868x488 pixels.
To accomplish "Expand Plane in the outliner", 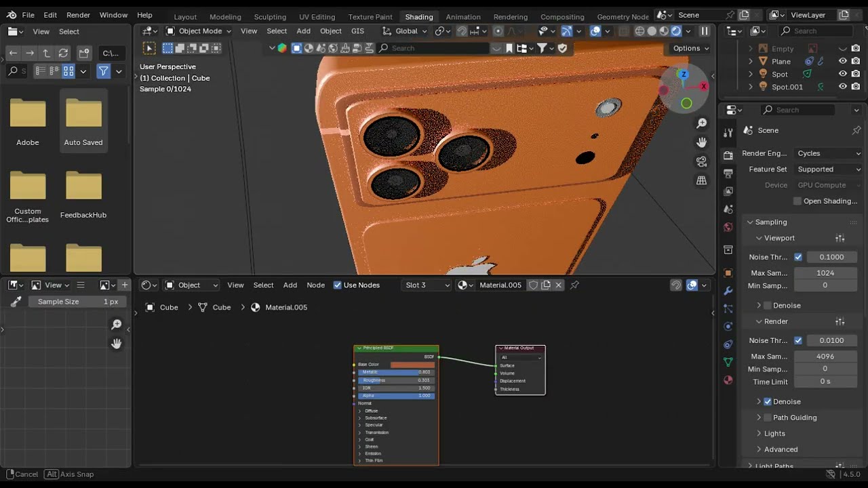I will coord(751,61).
